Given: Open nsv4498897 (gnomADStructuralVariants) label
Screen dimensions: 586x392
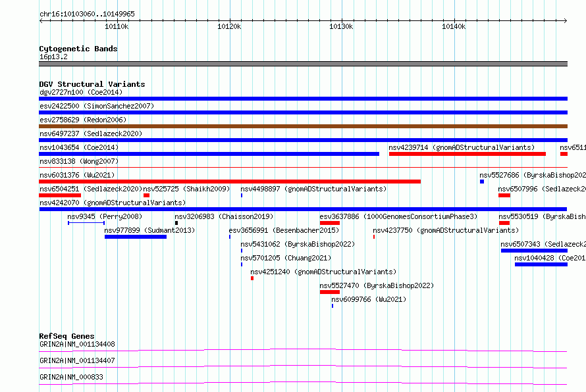Looking at the screenshot, I should coord(313,189).
